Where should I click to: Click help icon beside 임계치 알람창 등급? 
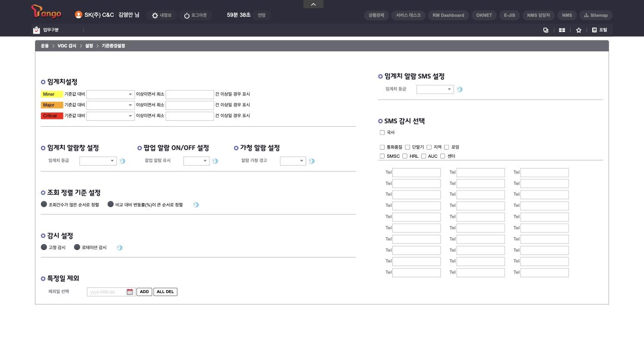(x=123, y=161)
